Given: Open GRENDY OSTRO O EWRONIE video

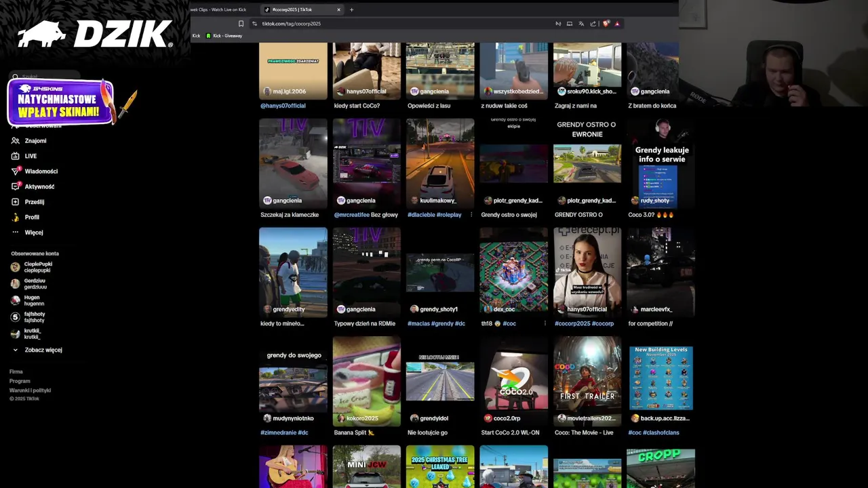Looking at the screenshot, I should pyautogui.click(x=587, y=163).
